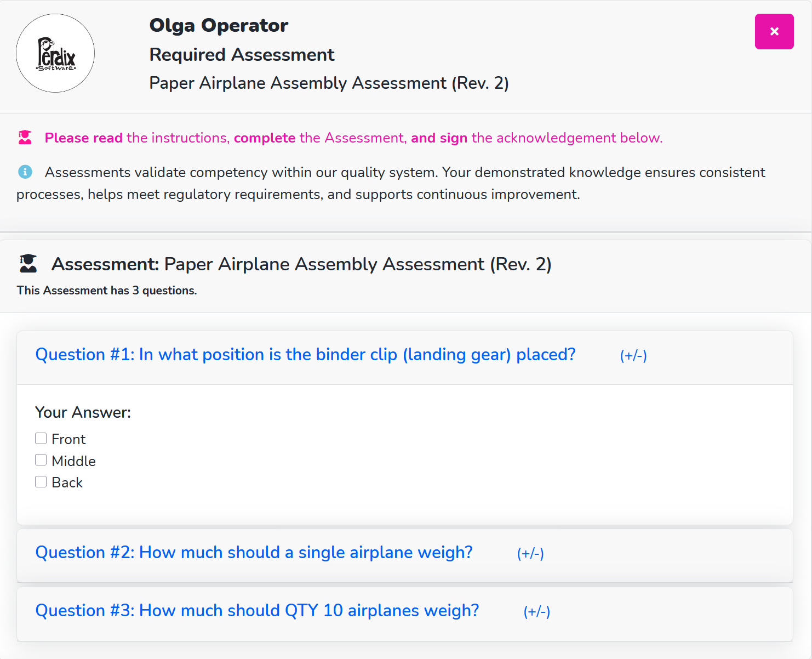
Task: Click the Olga Operator name
Action: (x=219, y=25)
